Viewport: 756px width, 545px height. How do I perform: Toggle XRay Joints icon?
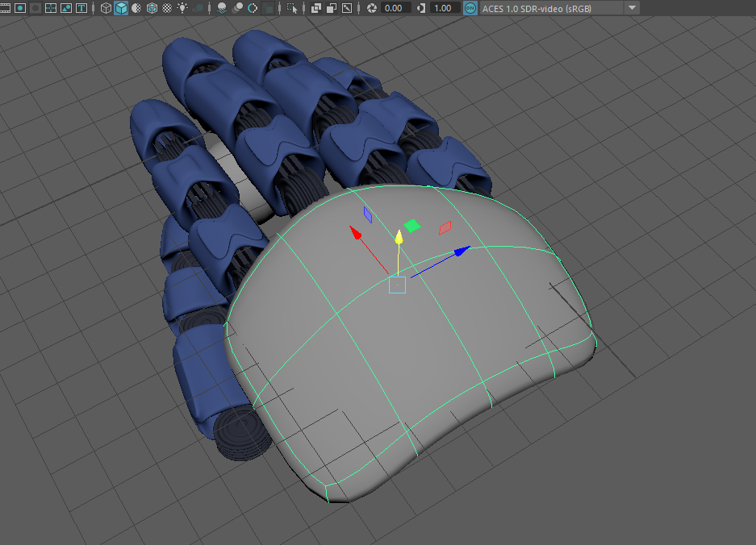pyautogui.click(x=347, y=8)
